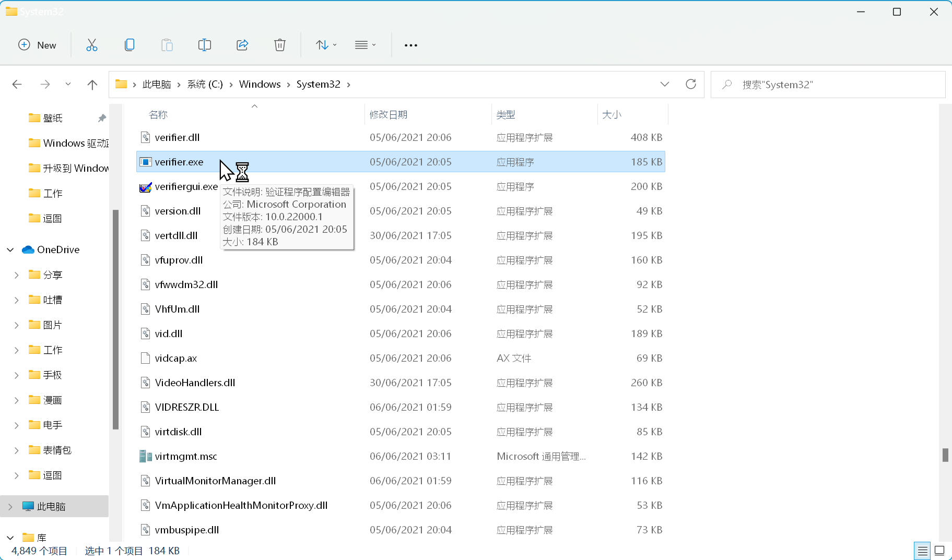This screenshot has width=952, height=560.
Task: Open the share icon in toolbar
Action: tap(242, 45)
